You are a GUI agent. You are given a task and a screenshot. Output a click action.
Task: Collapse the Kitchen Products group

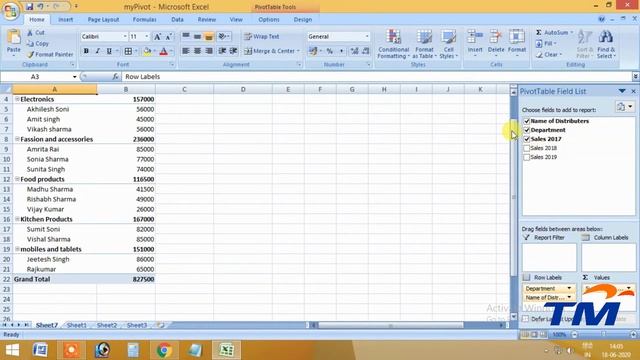point(17,219)
